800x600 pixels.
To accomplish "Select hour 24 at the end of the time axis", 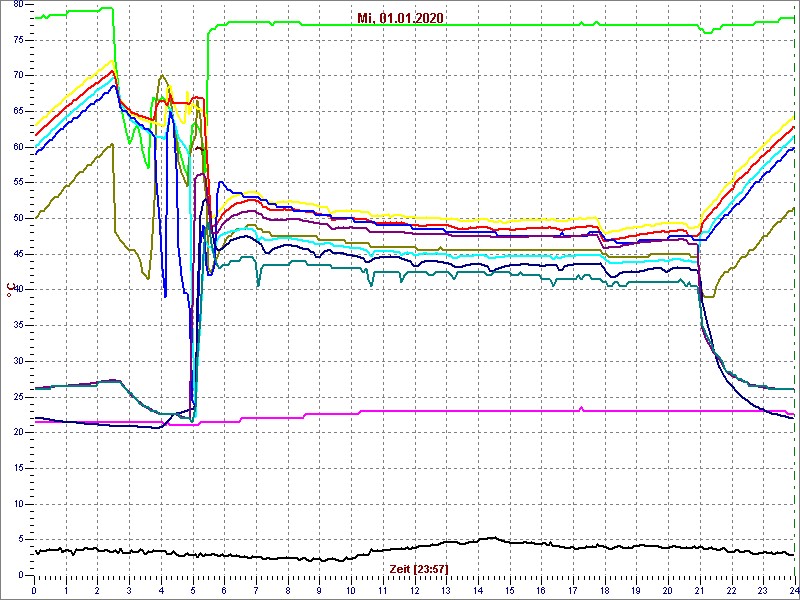I will tap(792, 591).
